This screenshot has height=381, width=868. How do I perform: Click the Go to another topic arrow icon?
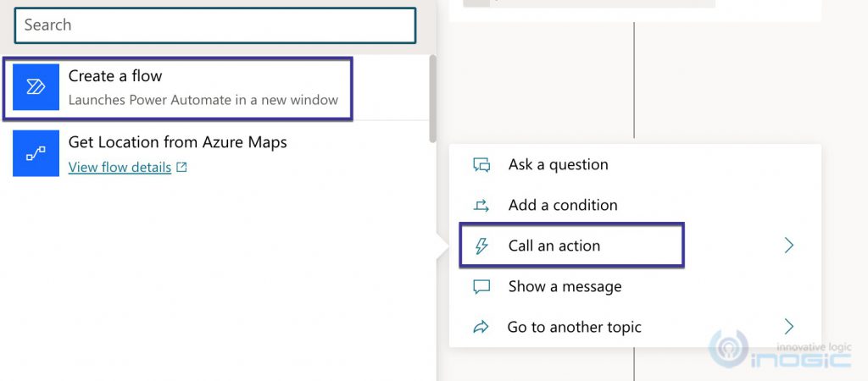click(481, 328)
